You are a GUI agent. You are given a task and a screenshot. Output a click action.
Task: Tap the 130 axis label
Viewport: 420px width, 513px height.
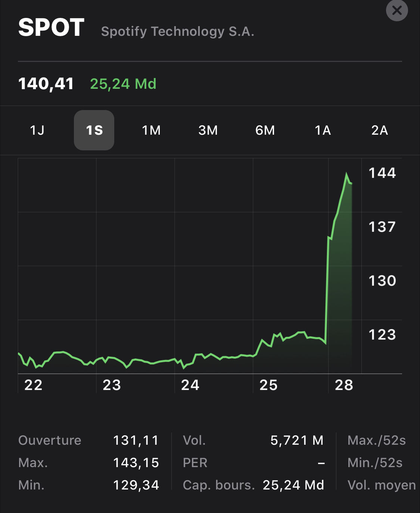pos(382,281)
